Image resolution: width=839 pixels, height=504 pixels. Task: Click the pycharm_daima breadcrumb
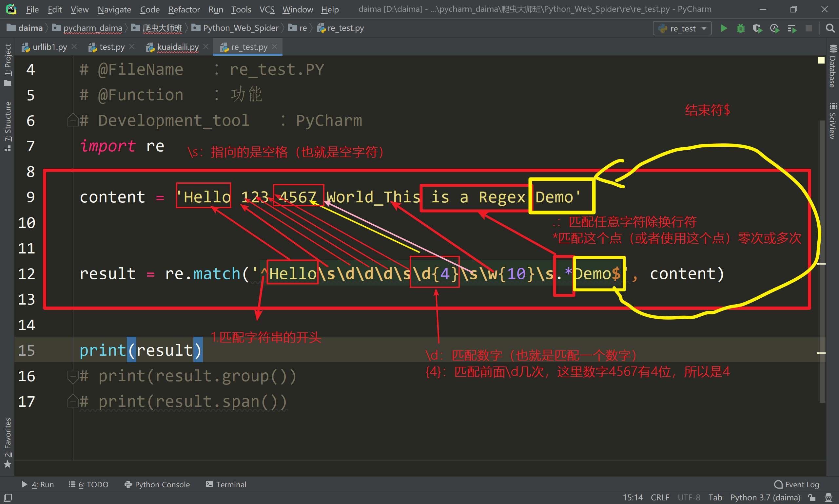pyautogui.click(x=87, y=28)
